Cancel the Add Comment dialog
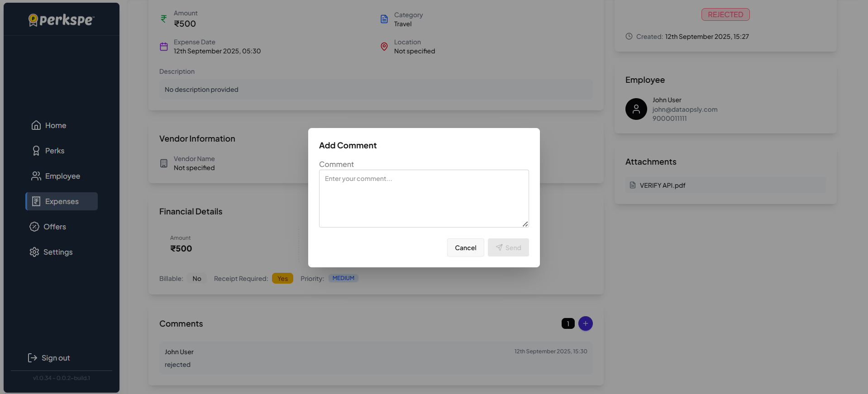 tap(465, 247)
